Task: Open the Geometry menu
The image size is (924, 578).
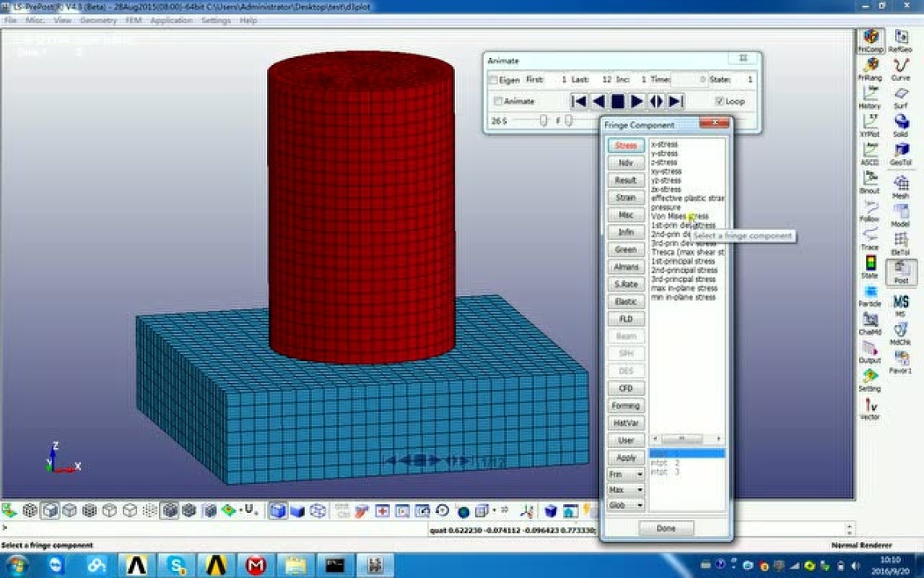Action: (x=98, y=20)
